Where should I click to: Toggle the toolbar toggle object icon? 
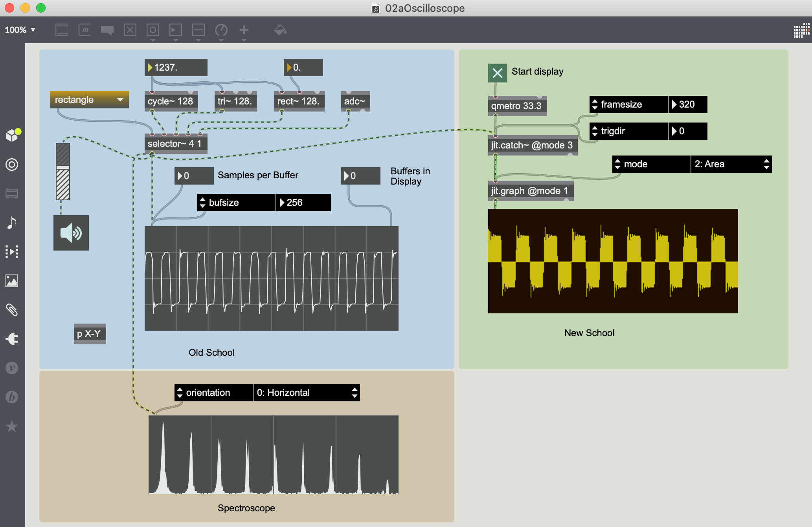coord(130,30)
